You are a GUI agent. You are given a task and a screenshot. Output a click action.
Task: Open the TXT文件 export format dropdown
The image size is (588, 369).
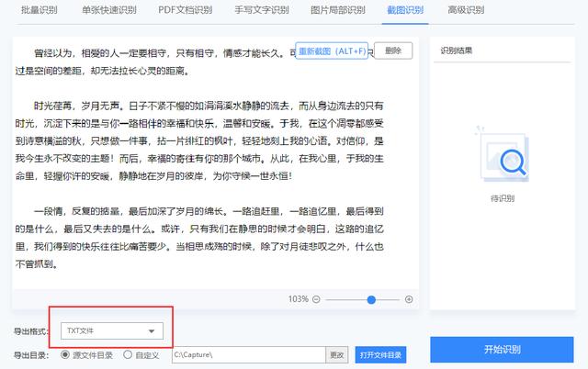112,330
